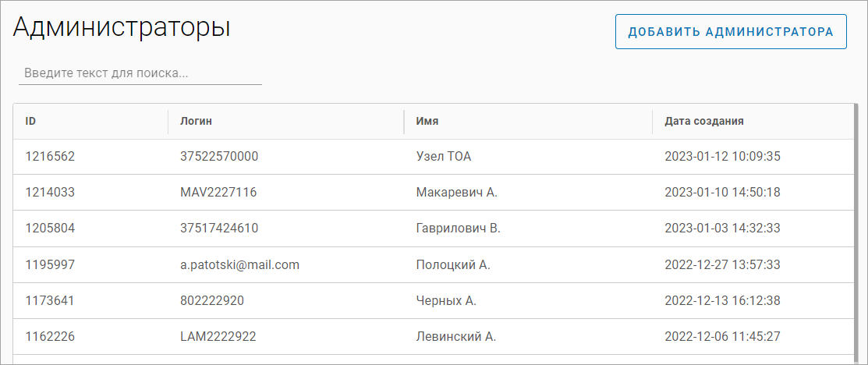Sort by the Имя column header
The height and width of the screenshot is (365, 868).
tap(427, 121)
